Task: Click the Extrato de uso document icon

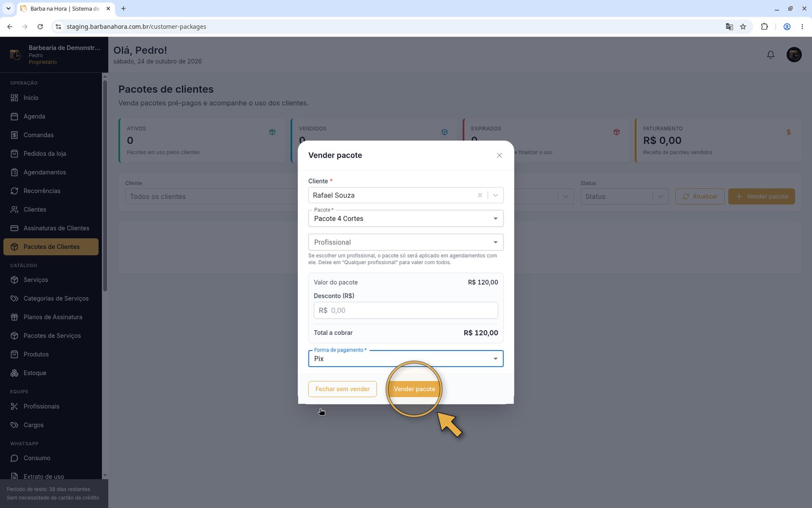Action: [x=14, y=477]
